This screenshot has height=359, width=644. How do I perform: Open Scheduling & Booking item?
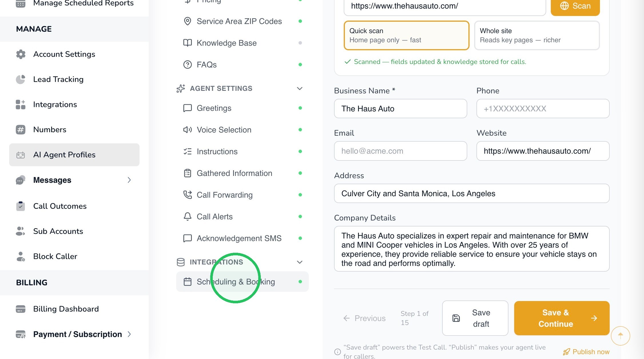tap(242, 282)
